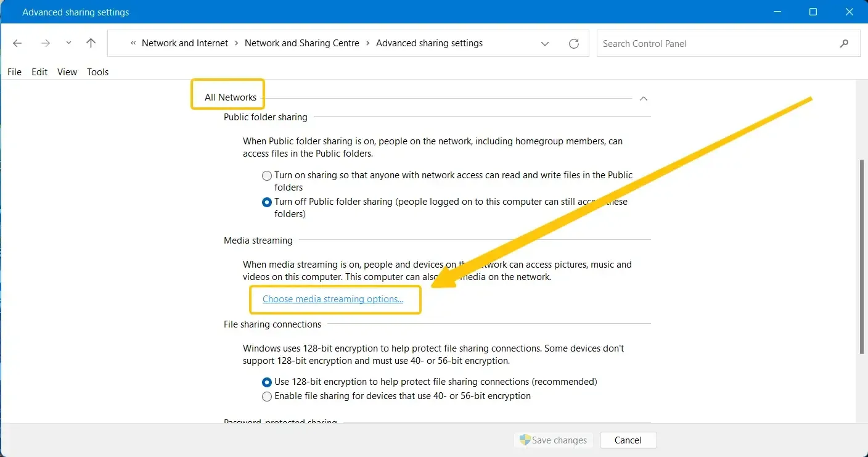868x457 pixels.
Task: Click the Cancel button
Action: (x=628, y=440)
